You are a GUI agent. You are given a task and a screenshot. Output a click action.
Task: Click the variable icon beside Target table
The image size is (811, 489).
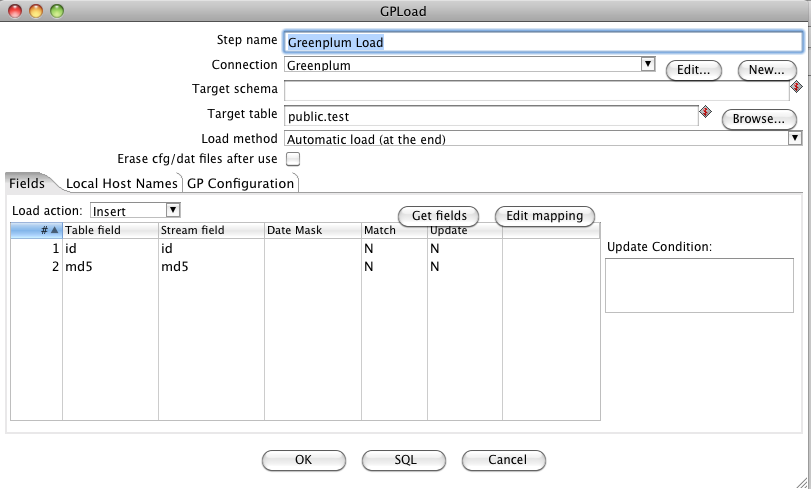pos(704,112)
